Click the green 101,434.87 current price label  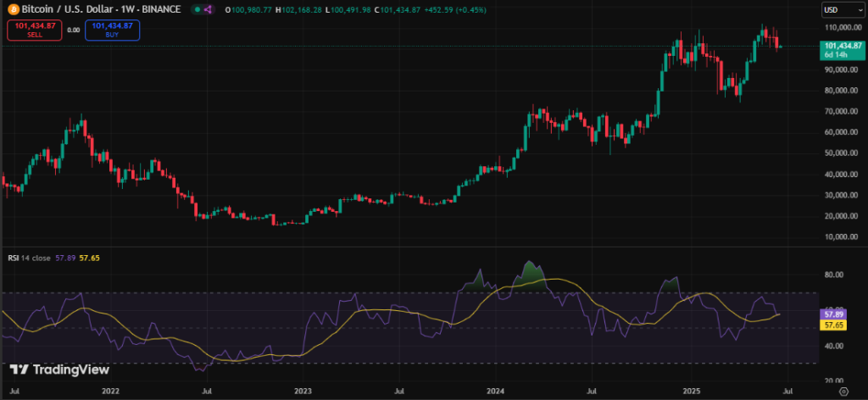tap(842, 50)
